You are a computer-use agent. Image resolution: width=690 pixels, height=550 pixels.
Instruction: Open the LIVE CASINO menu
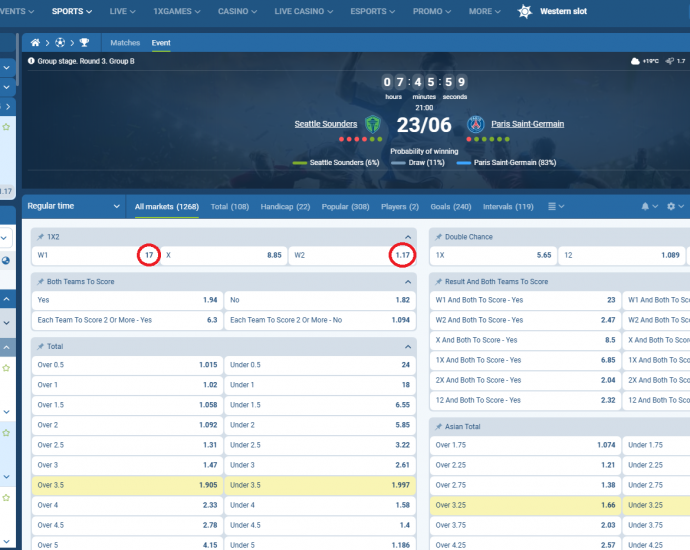tap(304, 11)
